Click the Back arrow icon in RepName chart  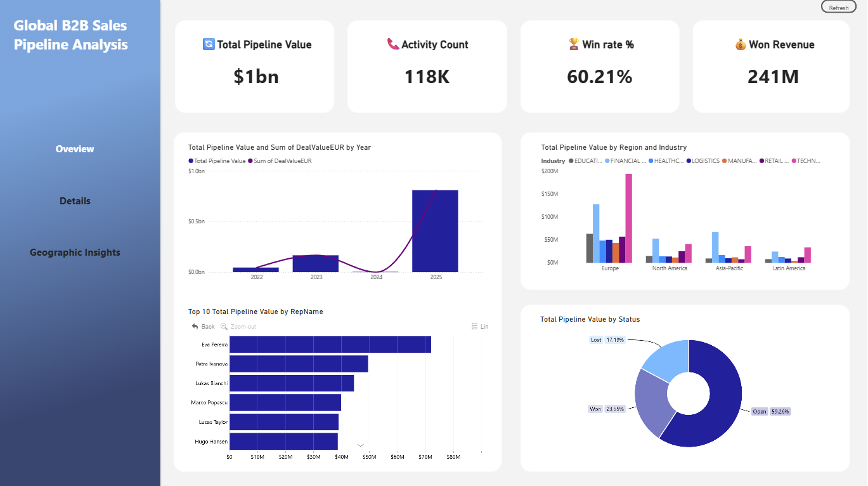click(x=195, y=326)
